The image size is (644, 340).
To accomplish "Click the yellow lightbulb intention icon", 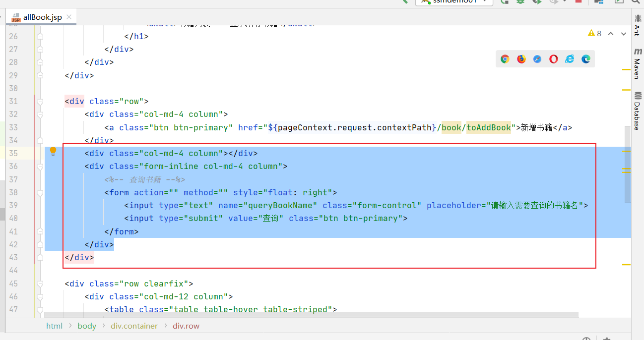I will (x=53, y=152).
